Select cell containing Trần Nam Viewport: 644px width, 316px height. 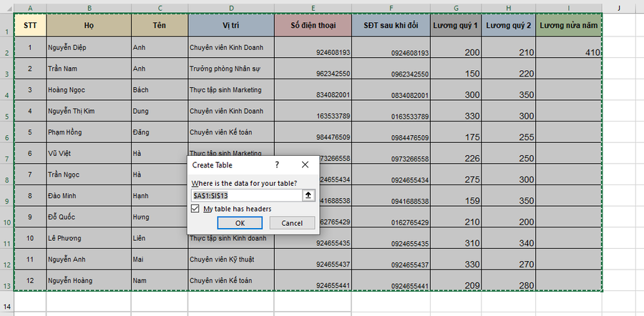[x=89, y=69]
